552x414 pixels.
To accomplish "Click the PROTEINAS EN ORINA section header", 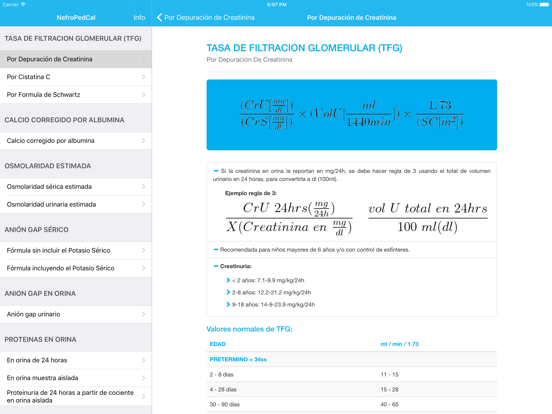I will (40, 339).
